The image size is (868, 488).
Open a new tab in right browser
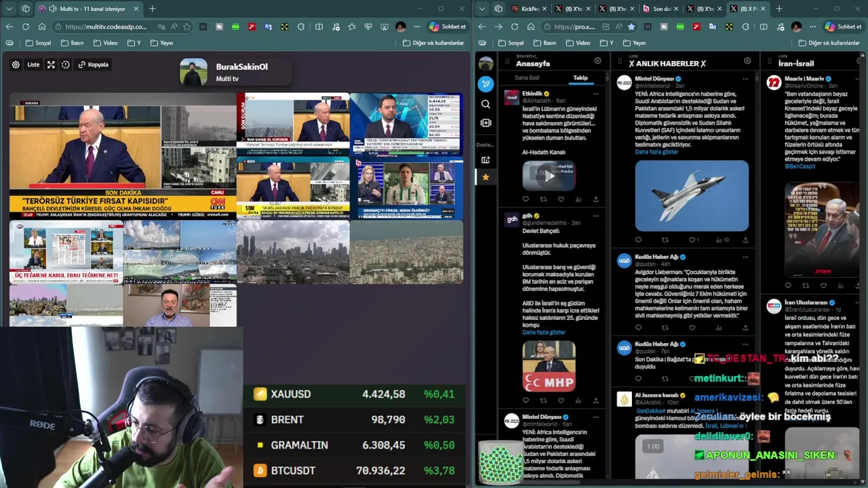point(779,9)
